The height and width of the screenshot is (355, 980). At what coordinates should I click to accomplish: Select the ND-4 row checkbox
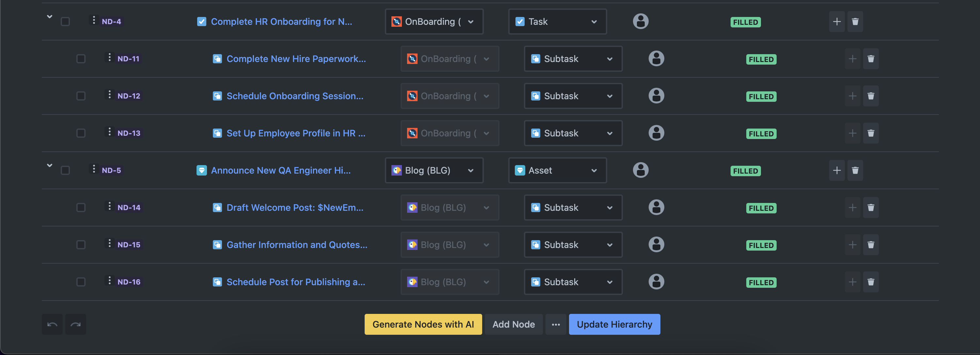[65, 22]
